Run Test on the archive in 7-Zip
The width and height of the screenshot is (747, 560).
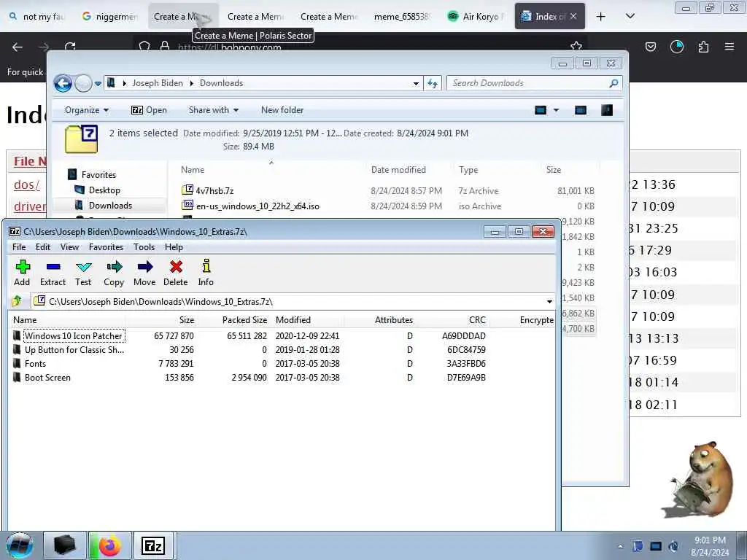click(x=83, y=273)
